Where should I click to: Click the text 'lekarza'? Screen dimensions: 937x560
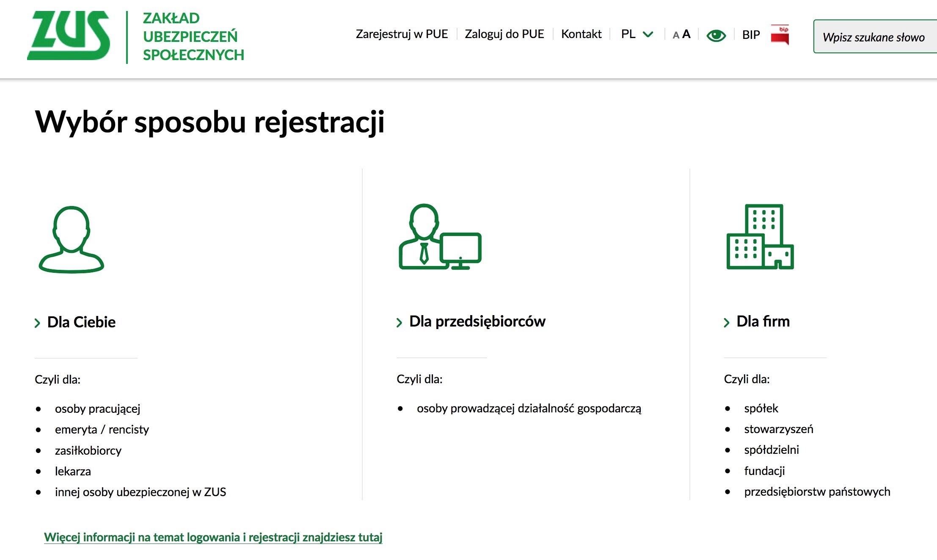click(x=73, y=471)
